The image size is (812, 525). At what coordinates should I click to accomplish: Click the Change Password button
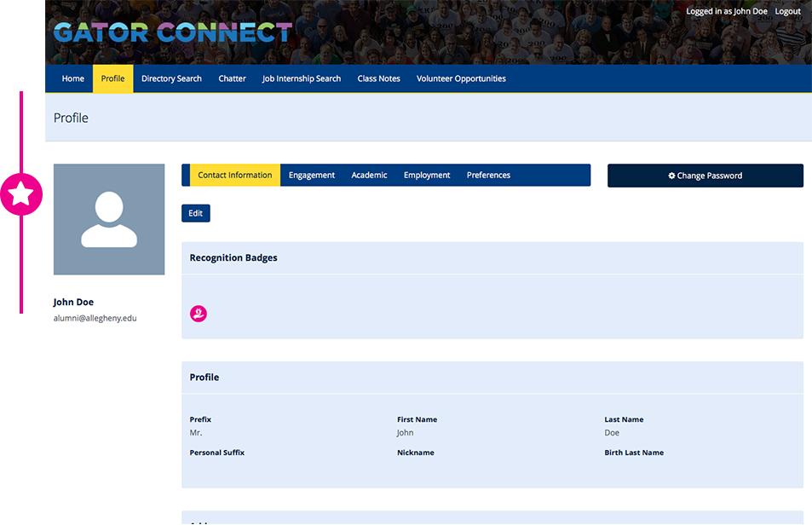coord(705,176)
